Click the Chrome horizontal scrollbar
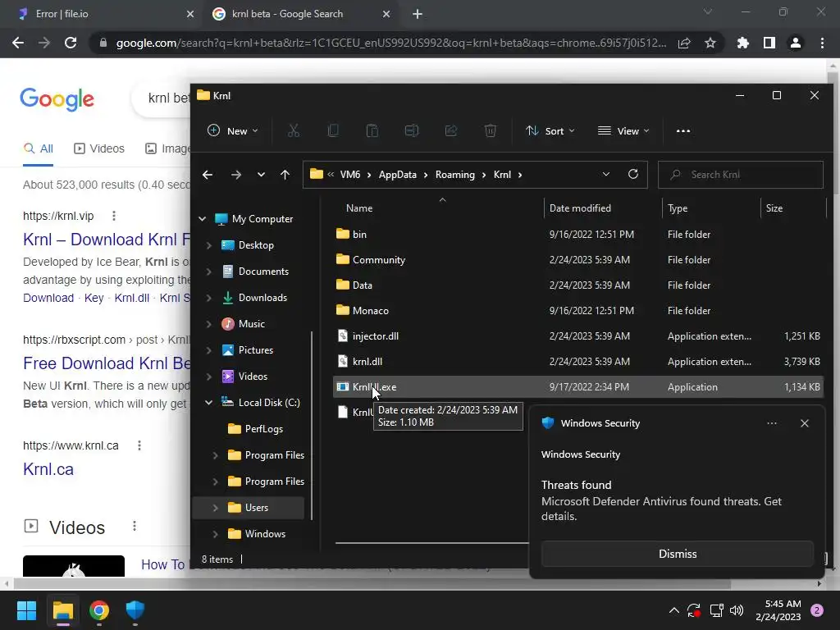 tap(372, 584)
